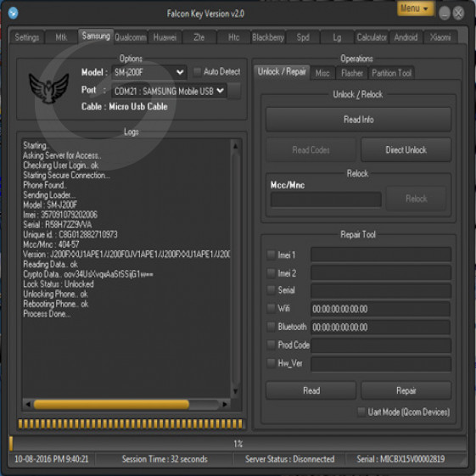
Task: Switch to the Qualcomm tab
Action: [x=131, y=37]
